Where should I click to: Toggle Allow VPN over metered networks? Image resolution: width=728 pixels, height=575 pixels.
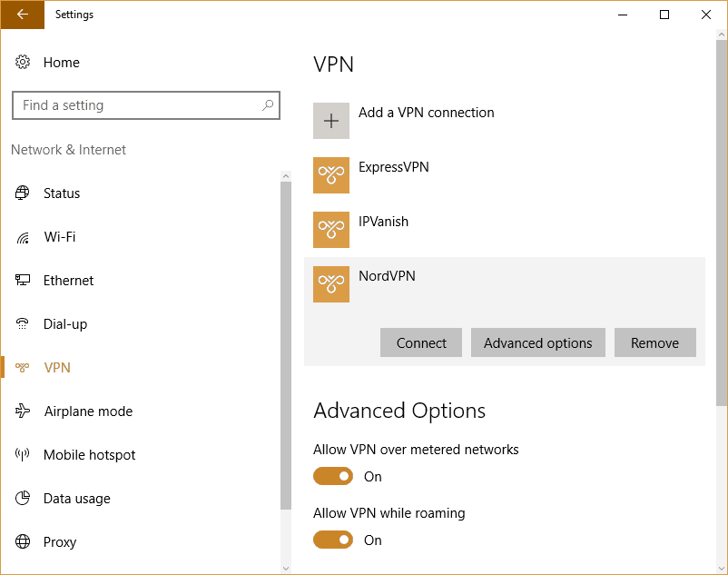tap(333, 476)
